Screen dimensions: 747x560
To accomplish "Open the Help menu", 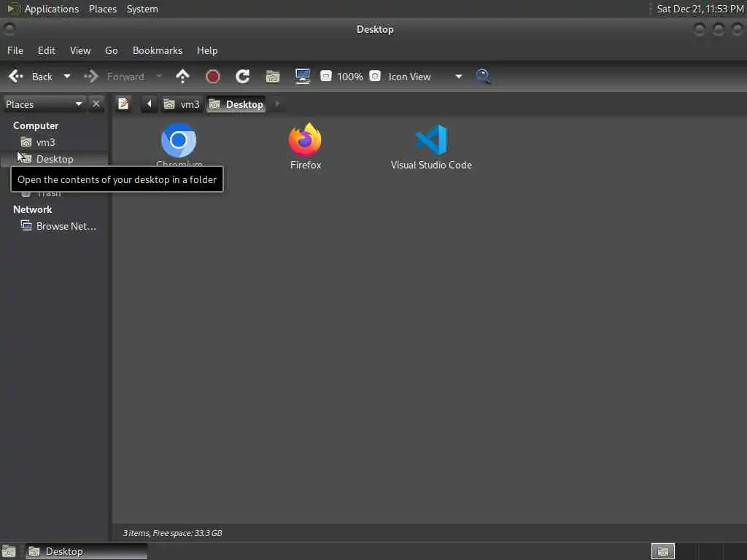I will [x=207, y=50].
